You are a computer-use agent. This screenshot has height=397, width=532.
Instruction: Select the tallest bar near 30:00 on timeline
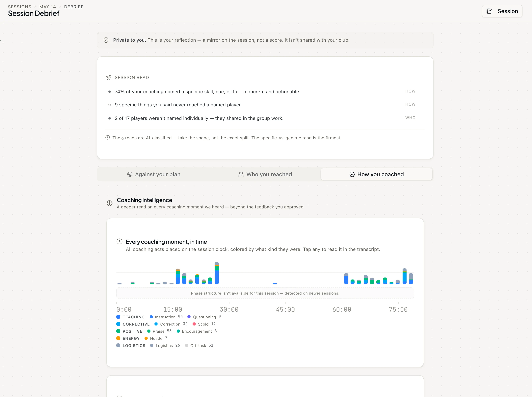point(217,273)
